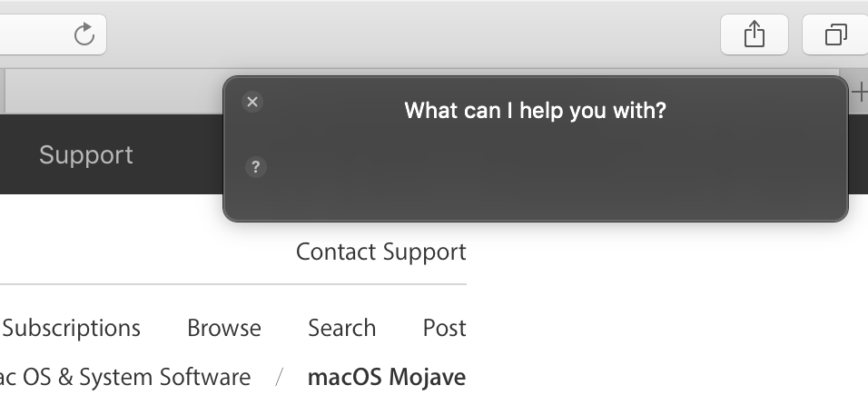Select the leftmost open Safari tab
This screenshot has width=868, height=405.
[109, 92]
